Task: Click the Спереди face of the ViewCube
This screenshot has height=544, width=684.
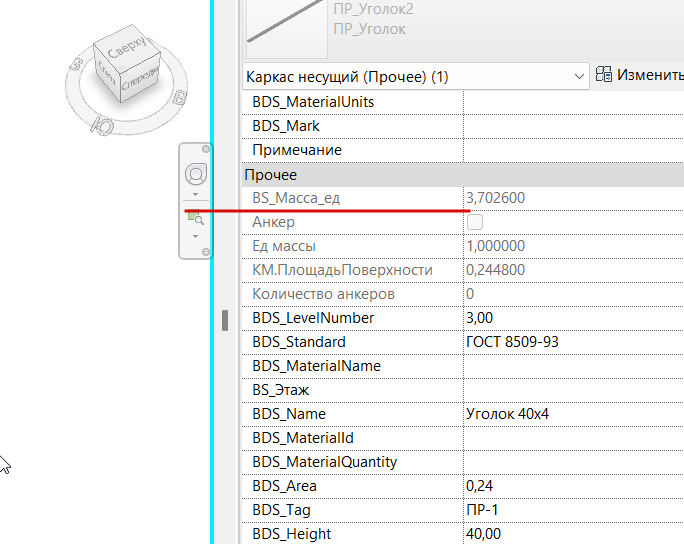Action: click(140, 81)
